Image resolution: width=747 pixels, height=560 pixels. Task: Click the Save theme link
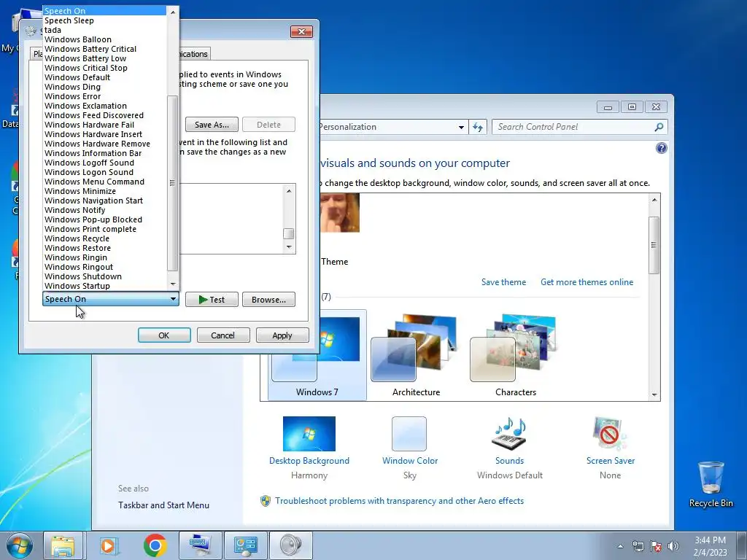(503, 282)
